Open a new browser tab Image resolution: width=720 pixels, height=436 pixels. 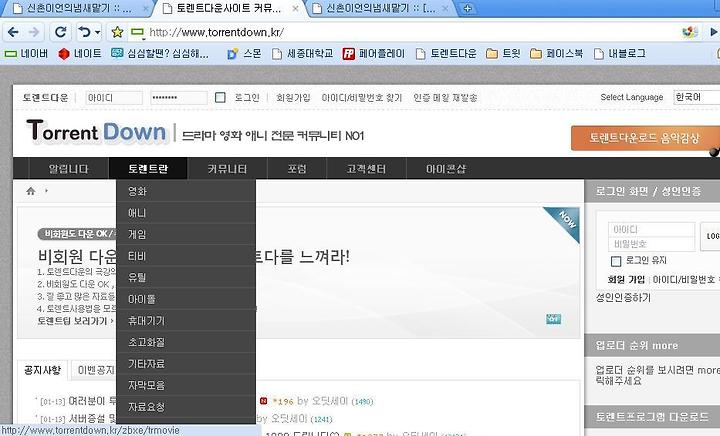(467, 8)
